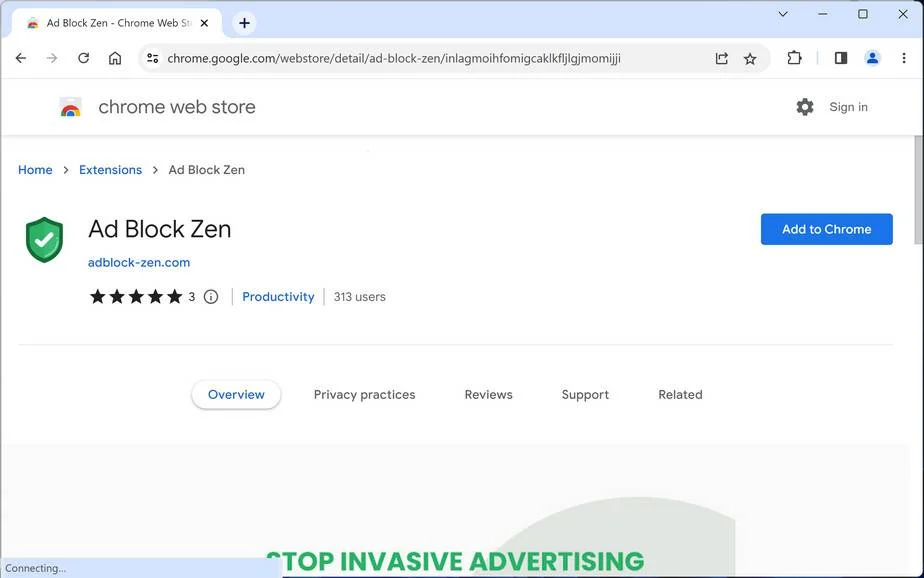Switch to the Support tab
This screenshot has width=924, height=578.
point(585,395)
